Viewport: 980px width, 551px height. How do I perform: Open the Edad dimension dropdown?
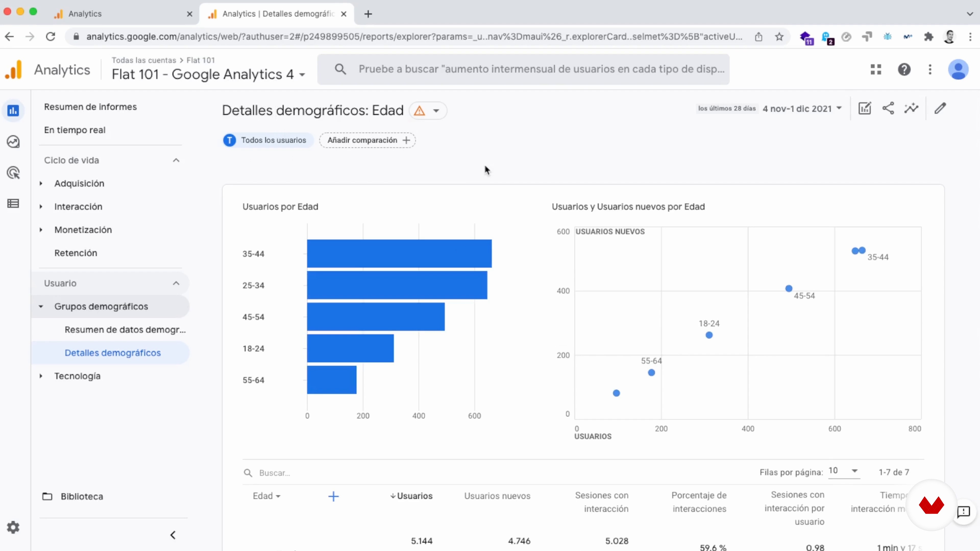point(266,496)
